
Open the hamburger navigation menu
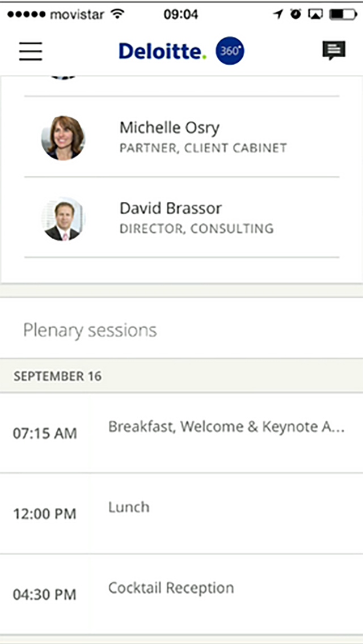coord(31,52)
